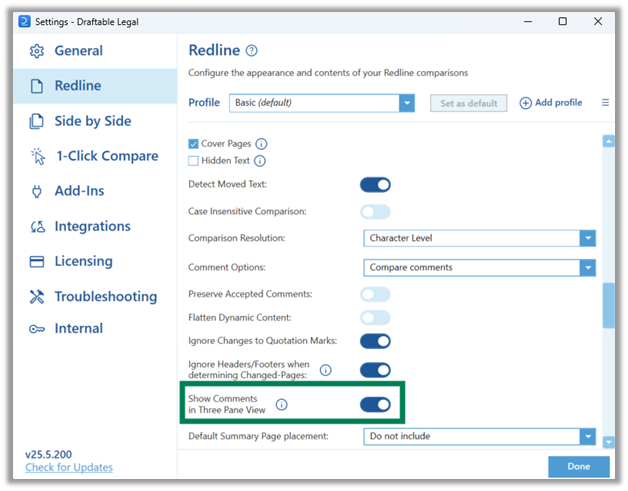Click Add profile
Viewport: 628px width, 491px height.
click(x=551, y=103)
